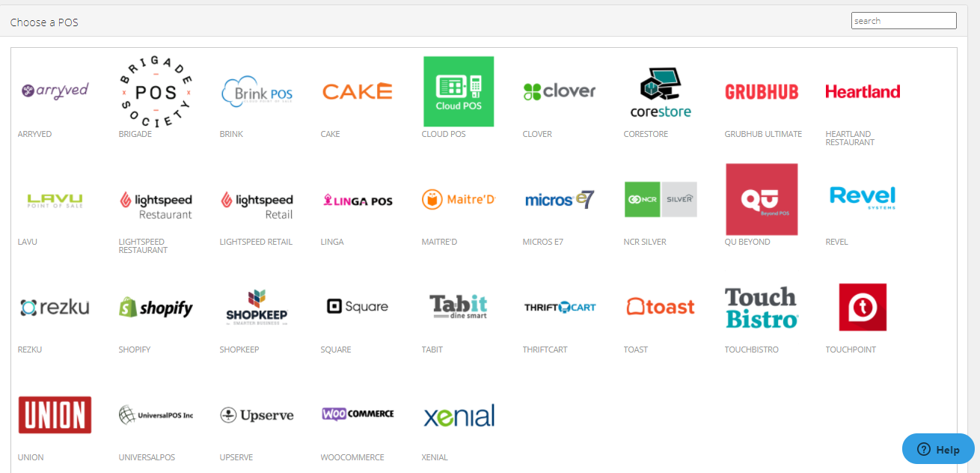
Task: Open the Help widget
Action: click(938, 449)
